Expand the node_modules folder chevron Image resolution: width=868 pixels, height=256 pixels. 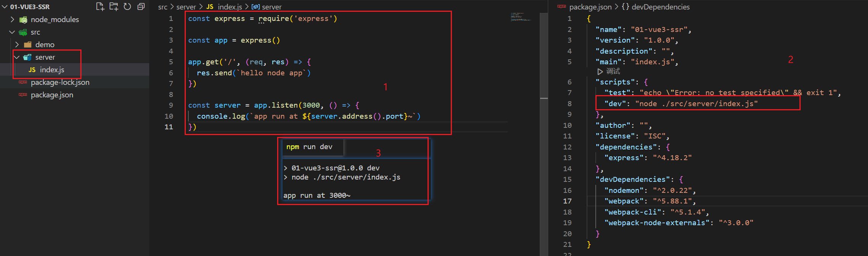point(12,19)
